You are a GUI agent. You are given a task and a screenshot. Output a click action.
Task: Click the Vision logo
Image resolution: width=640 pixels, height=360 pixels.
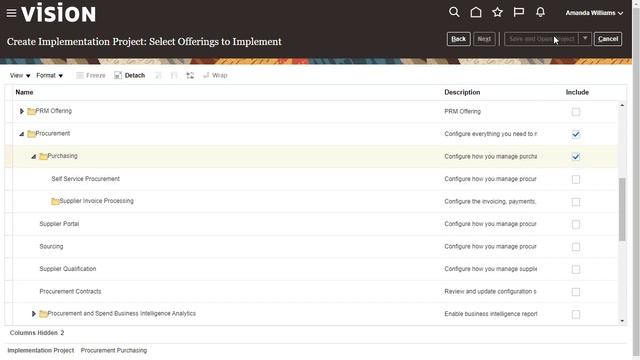click(x=59, y=13)
